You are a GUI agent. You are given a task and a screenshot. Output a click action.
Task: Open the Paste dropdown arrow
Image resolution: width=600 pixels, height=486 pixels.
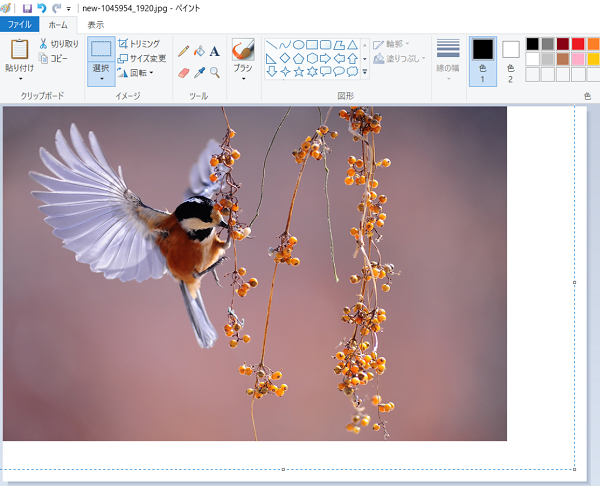(x=20, y=79)
